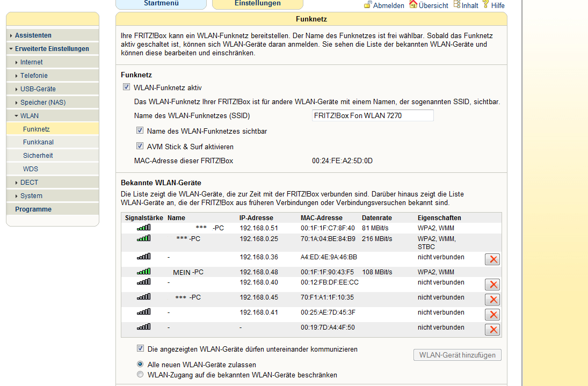Click WLAN-Gerät hinzufügen button

click(457, 355)
